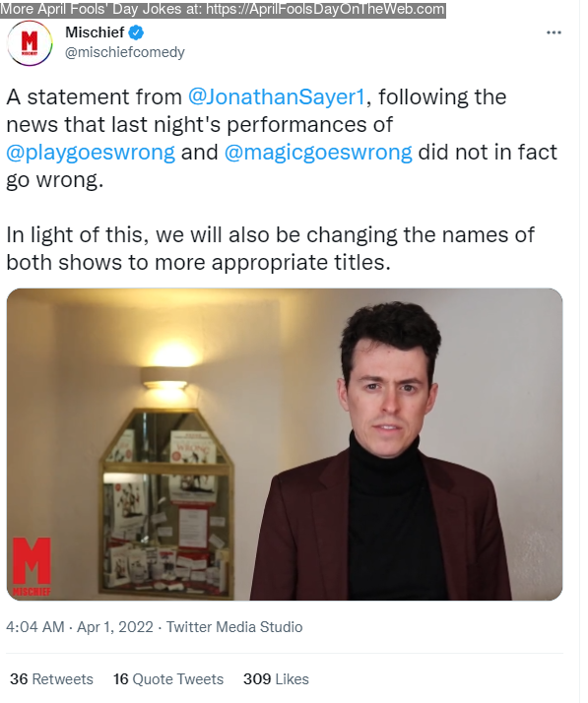The width and height of the screenshot is (588, 703).
Task: Open @magicgoeswrong mention link
Action: click(318, 153)
